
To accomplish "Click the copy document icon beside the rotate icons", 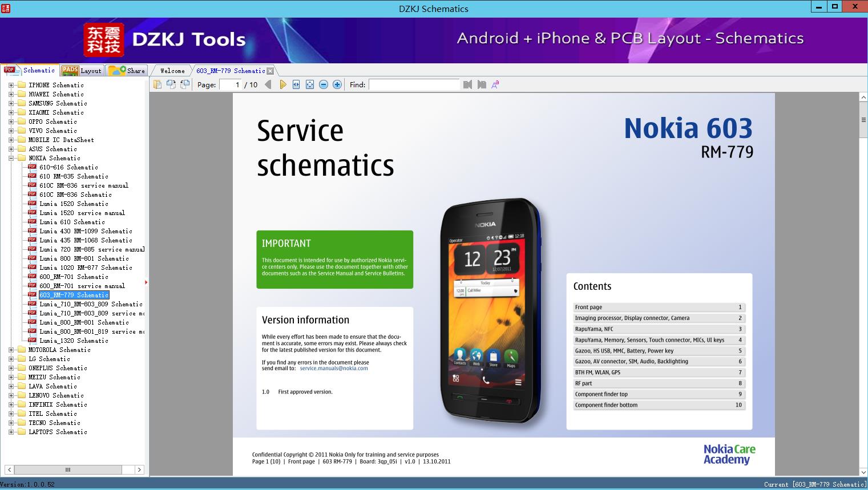I will click(x=157, y=84).
